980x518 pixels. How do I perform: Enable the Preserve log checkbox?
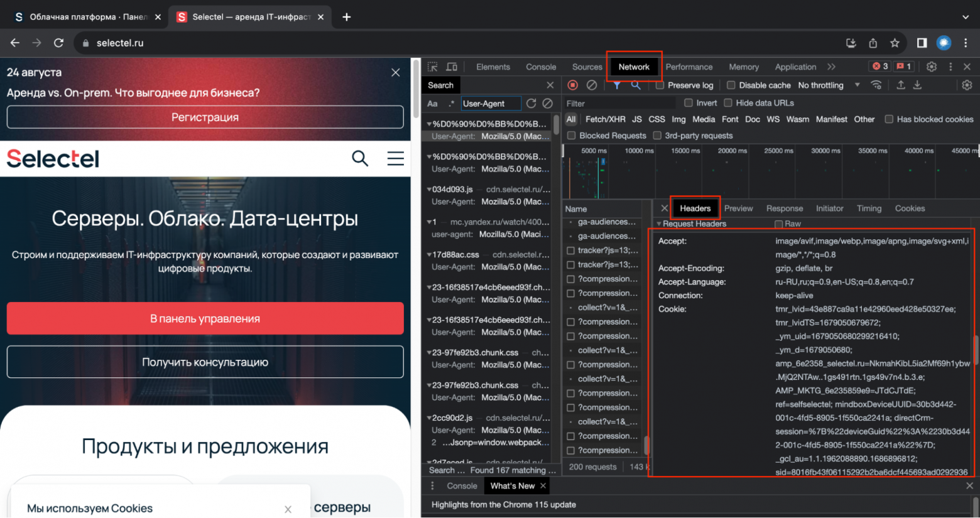pos(660,85)
